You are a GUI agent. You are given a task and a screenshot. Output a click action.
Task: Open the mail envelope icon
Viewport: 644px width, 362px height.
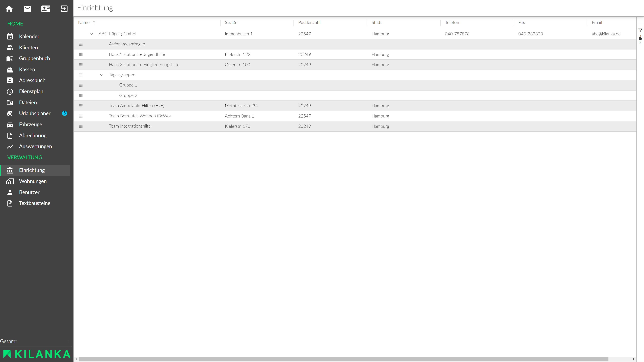click(x=28, y=9)
